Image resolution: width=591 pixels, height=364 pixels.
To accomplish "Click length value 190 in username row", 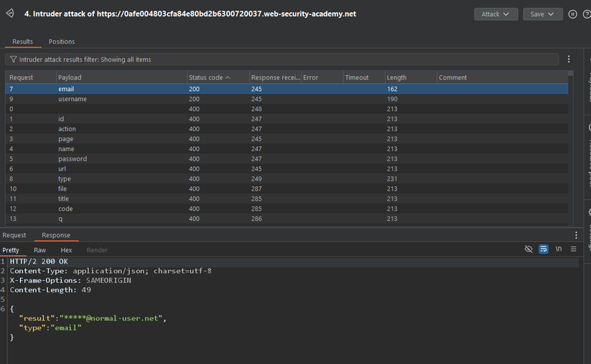I will [x=392, y=99].
